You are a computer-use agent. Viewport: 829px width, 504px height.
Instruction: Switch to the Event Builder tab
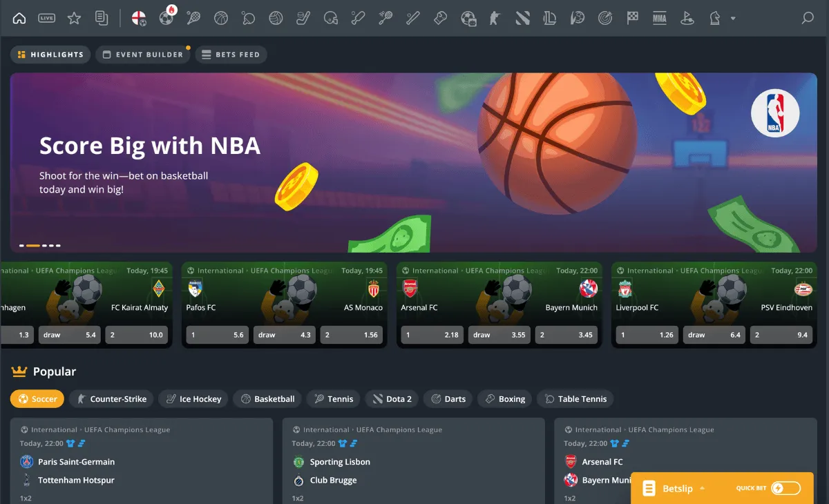coord(143,54)
